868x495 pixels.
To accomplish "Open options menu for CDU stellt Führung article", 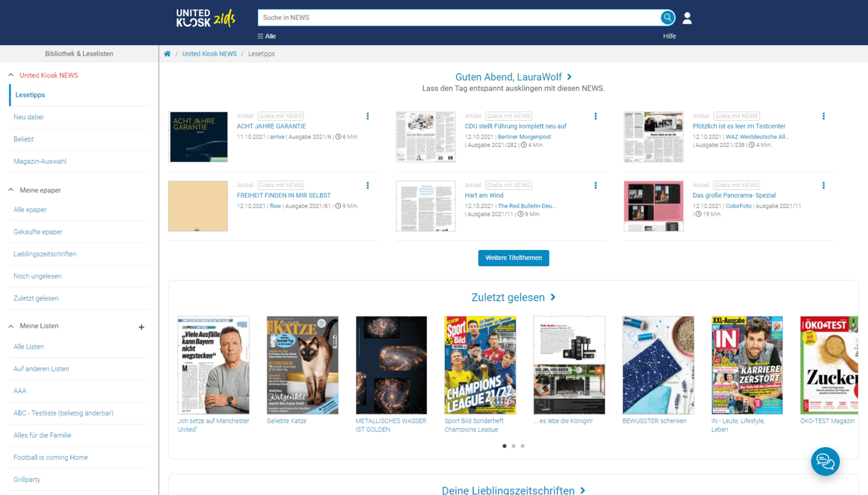I will pyautogui.click(x=596, y=116).
